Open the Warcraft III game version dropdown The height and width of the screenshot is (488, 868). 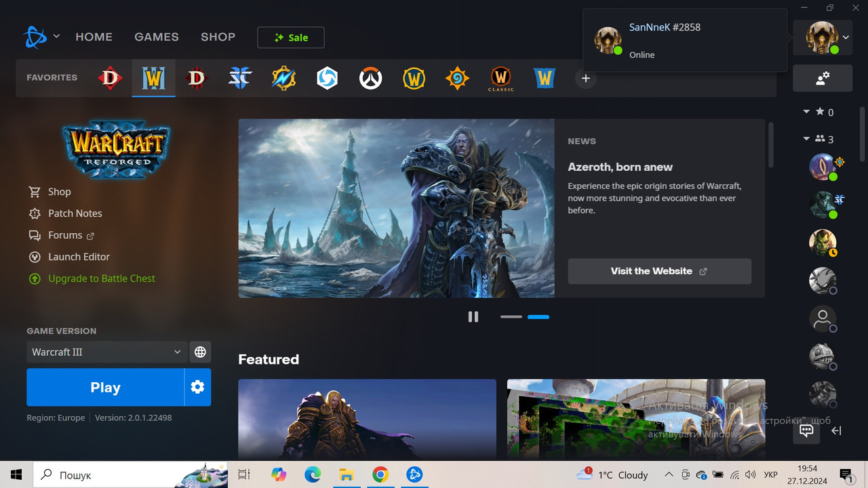tap(106, 352)
